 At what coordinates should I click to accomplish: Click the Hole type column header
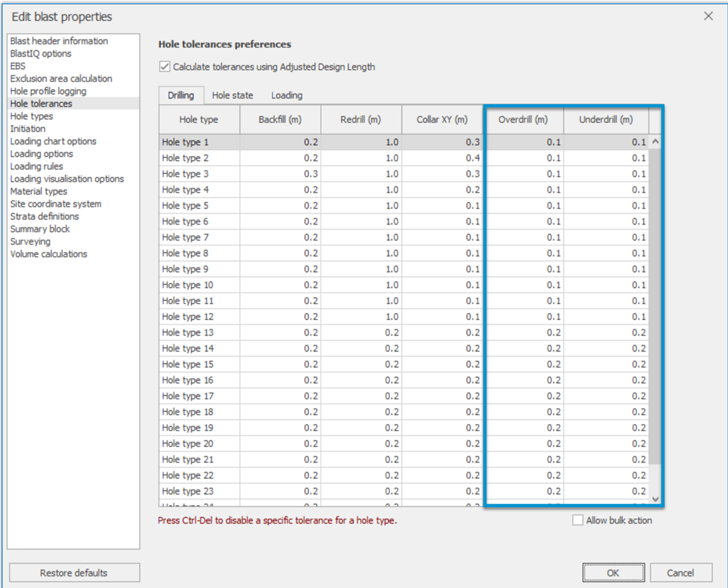pyautogui.click(x=199, y=120)
